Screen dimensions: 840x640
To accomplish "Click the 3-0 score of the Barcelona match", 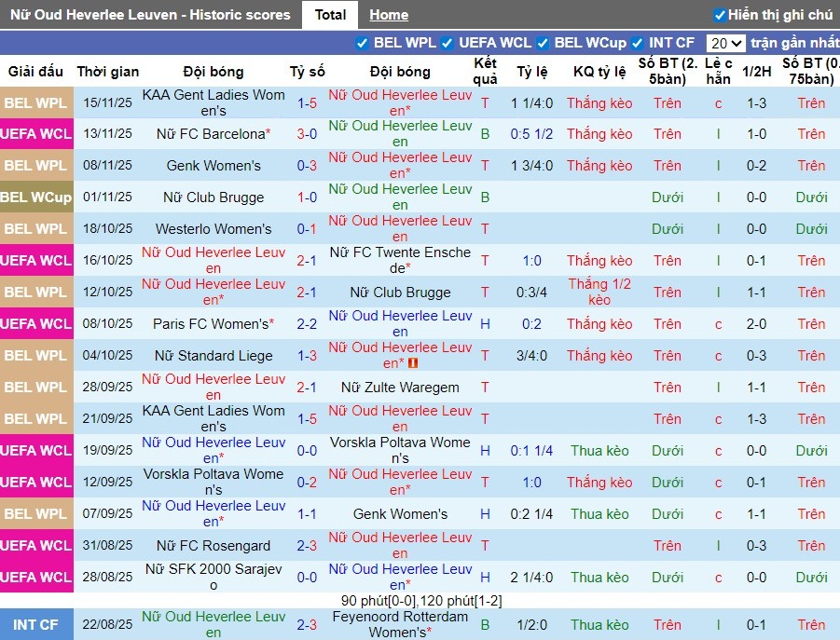I will (307, 134).
